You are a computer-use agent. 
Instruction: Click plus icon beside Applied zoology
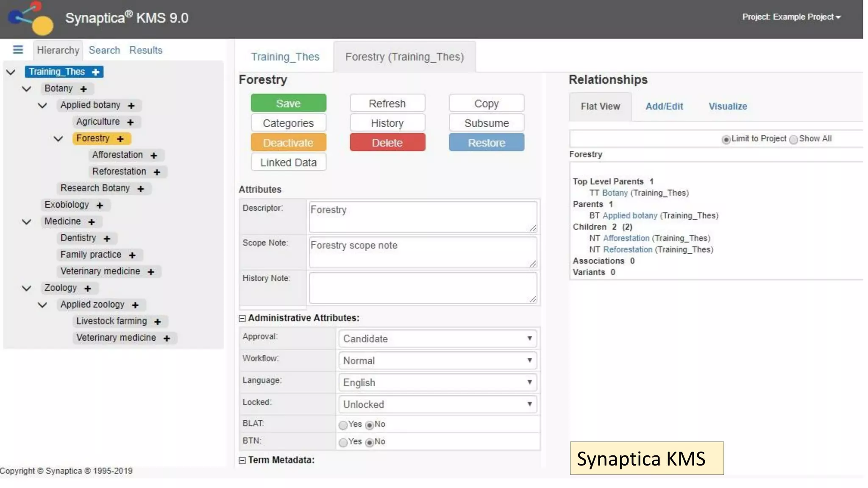pos(135,305)
